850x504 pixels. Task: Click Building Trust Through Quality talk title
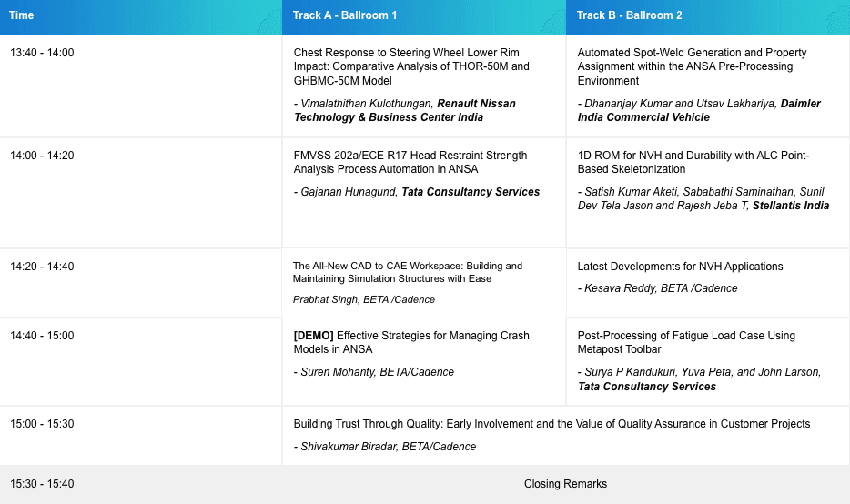(551, 424)
